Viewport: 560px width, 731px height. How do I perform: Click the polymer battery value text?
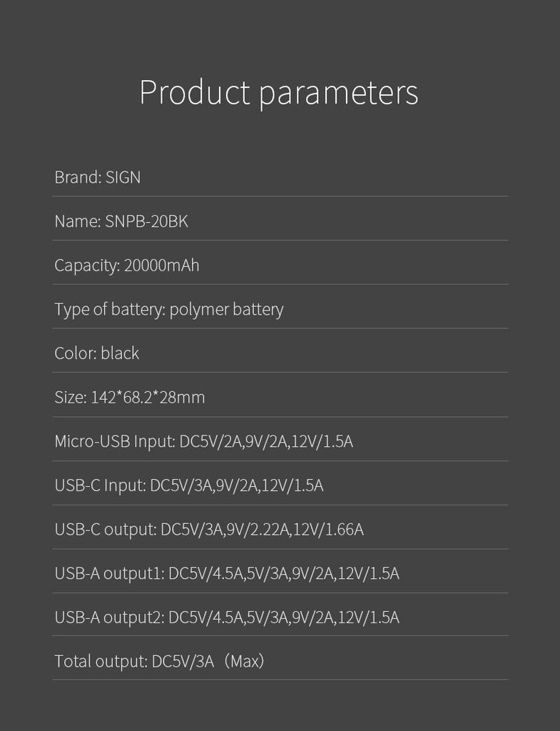pos(226,310)
